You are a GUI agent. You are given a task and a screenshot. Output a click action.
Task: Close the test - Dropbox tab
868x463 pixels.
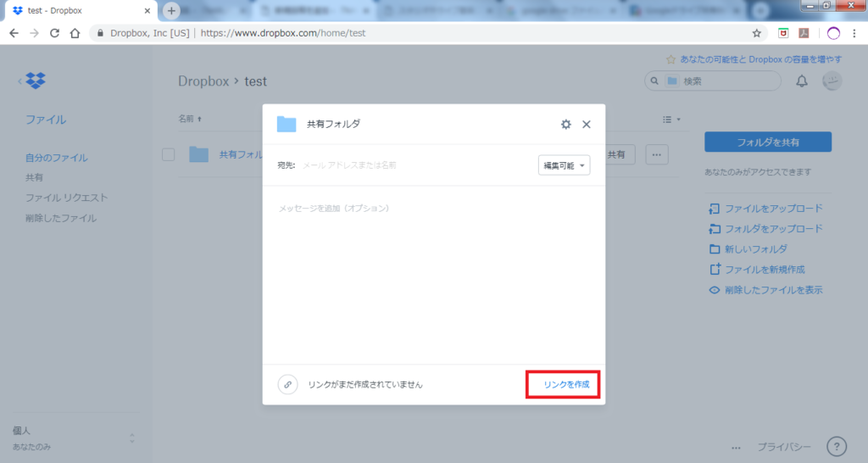[x=147, y=10]
